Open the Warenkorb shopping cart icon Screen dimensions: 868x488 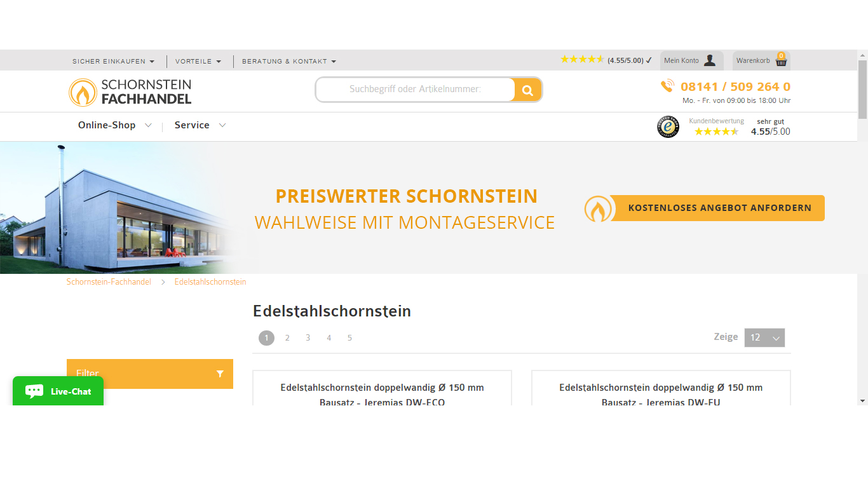pos(780,60)
